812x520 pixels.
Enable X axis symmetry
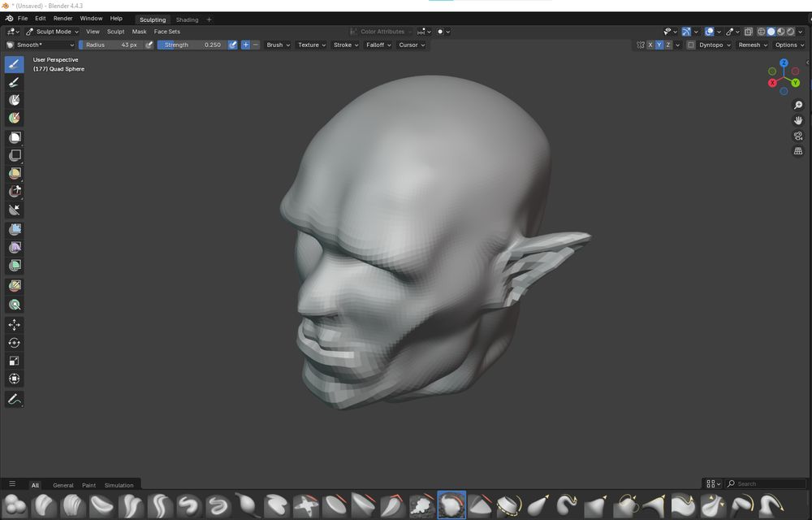point(650,45)
